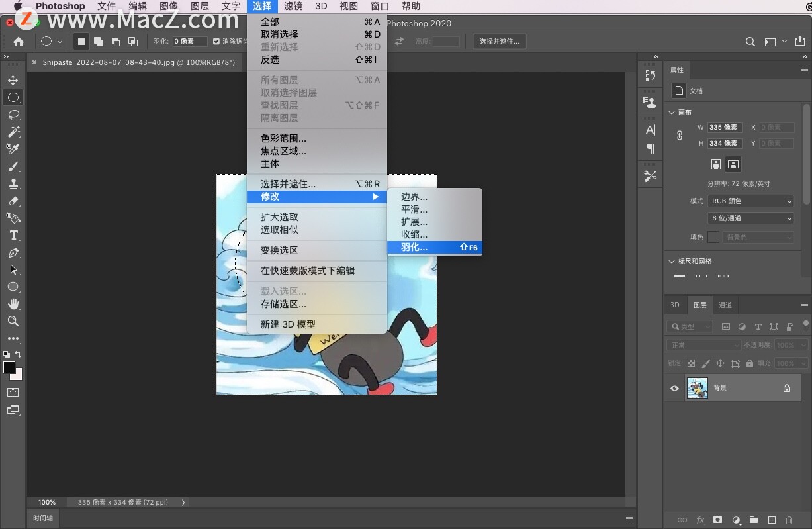Select the Magic Wand tool

point(13,132)
